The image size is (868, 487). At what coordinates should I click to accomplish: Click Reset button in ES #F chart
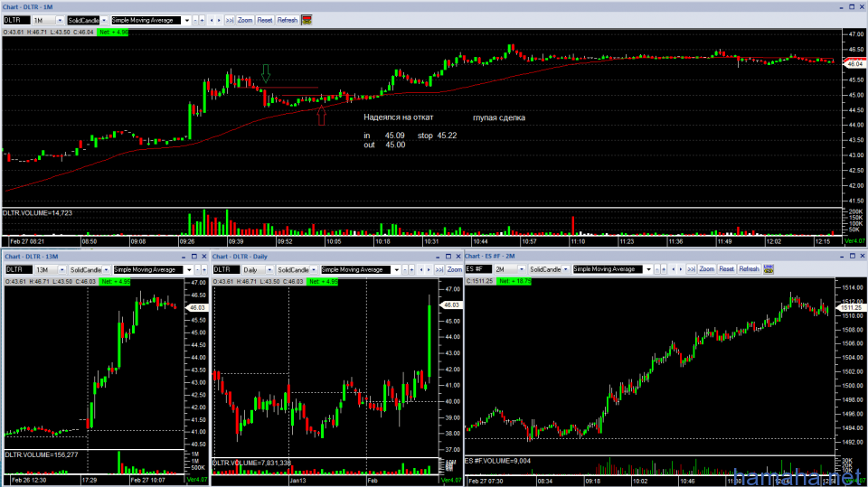[726, 269]
